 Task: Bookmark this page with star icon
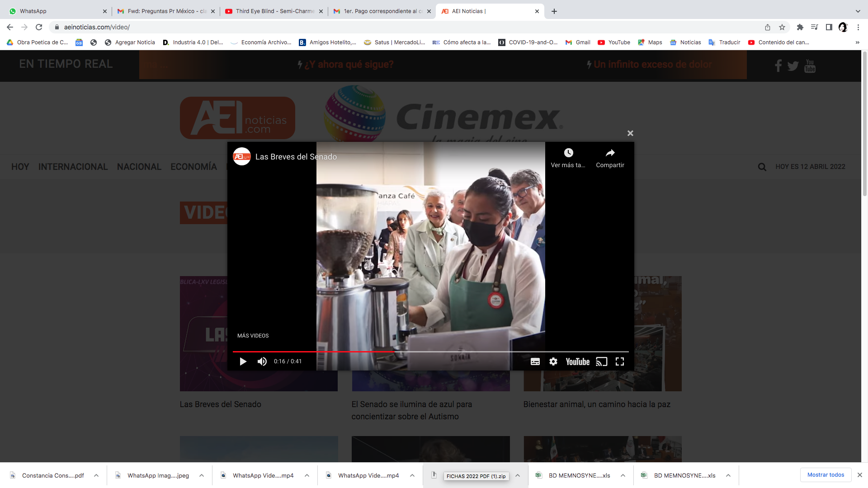(782, 27)
